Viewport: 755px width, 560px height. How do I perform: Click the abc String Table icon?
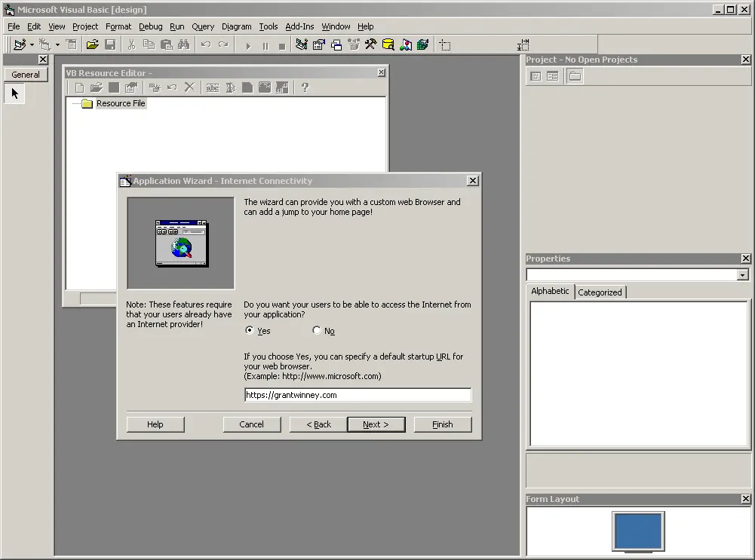coord(213,87)
